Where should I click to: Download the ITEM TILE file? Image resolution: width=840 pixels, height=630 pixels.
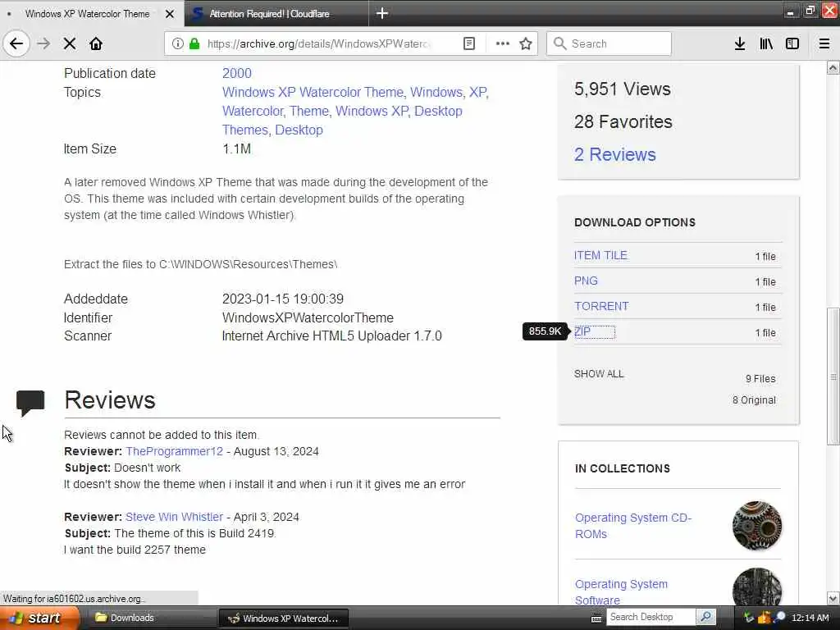600,256
